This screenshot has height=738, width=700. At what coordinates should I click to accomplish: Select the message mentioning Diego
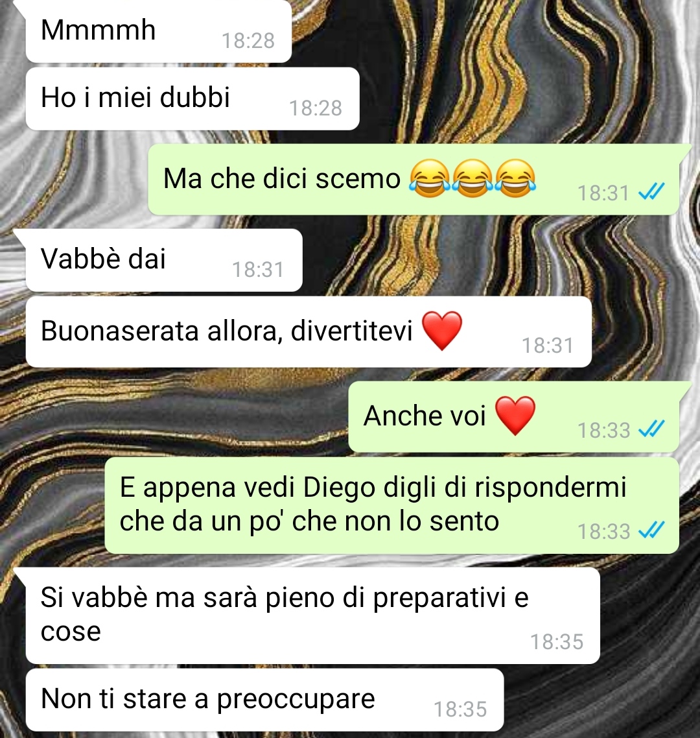(x=392, y=505)
